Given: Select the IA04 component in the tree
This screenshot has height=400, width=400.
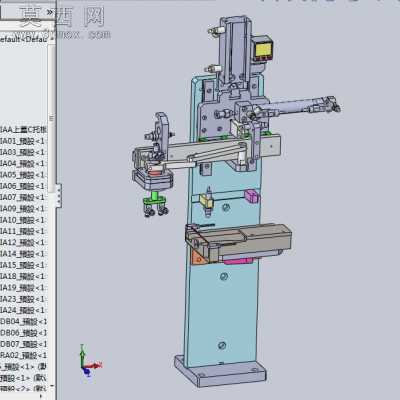Looking at the screenshot, I should [23, 164].
